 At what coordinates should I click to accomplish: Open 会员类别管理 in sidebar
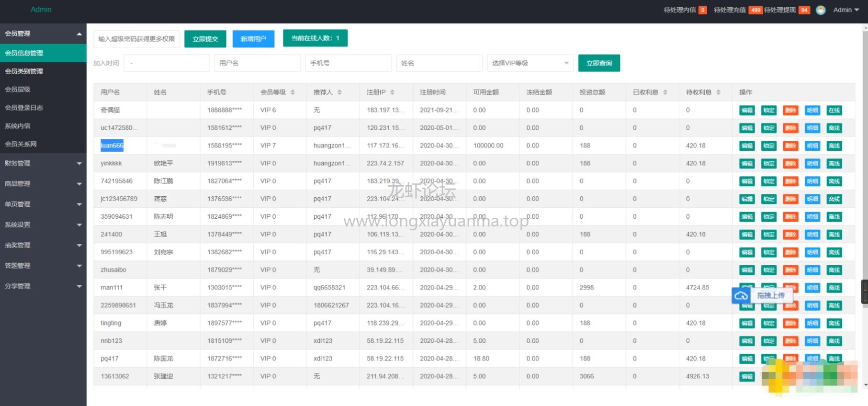pos(43,71)
